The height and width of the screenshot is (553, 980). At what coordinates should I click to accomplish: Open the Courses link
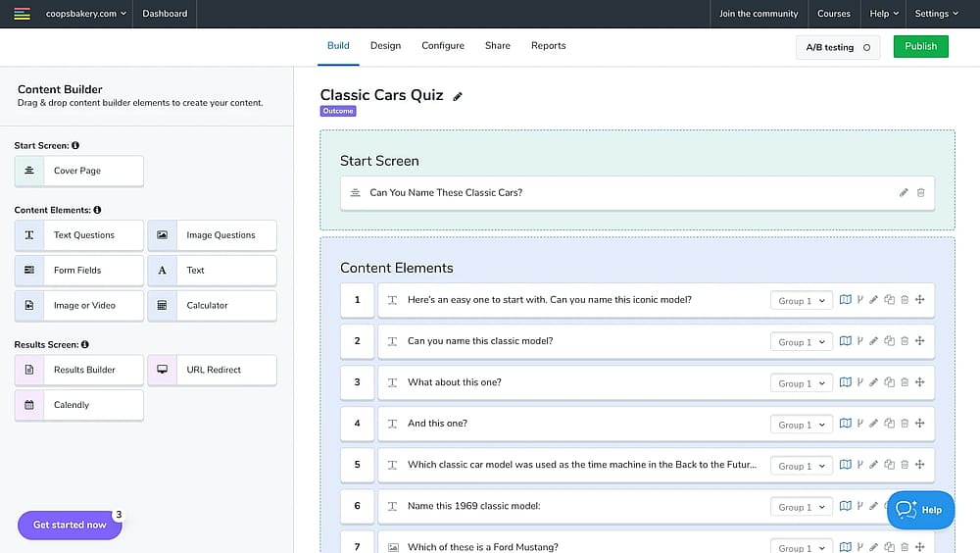(834, 14)
